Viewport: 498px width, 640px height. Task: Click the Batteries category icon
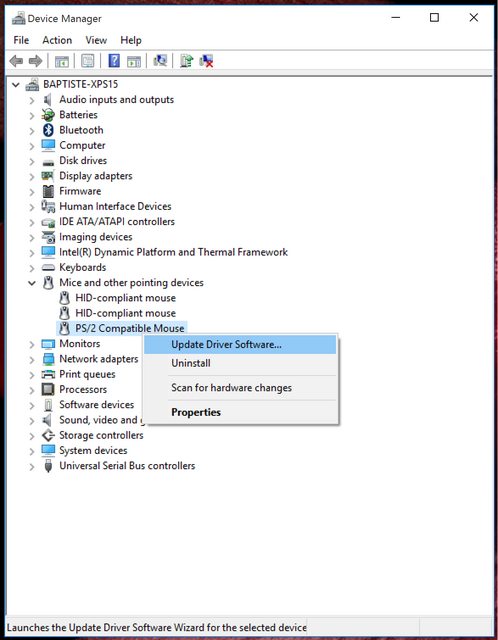pos(48,115)
